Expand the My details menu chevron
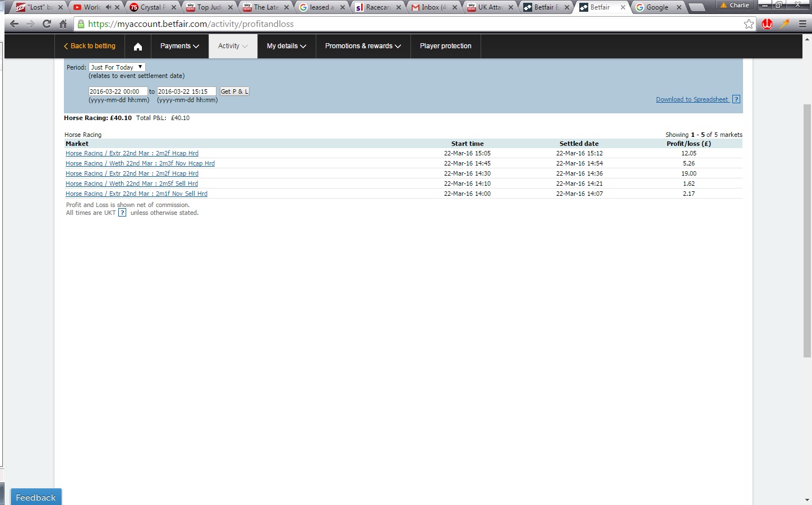The height and width of the screenshot is (505, 812). click(303, 46)
